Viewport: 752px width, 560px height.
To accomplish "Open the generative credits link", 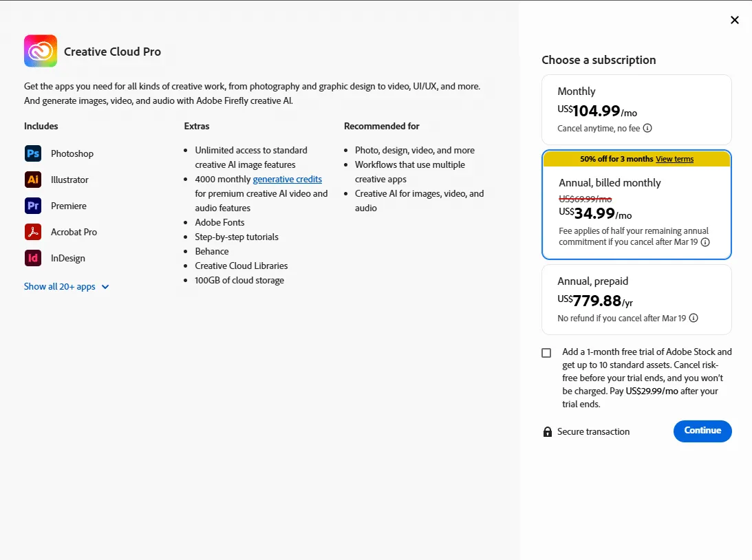I will tap(288, 179).
